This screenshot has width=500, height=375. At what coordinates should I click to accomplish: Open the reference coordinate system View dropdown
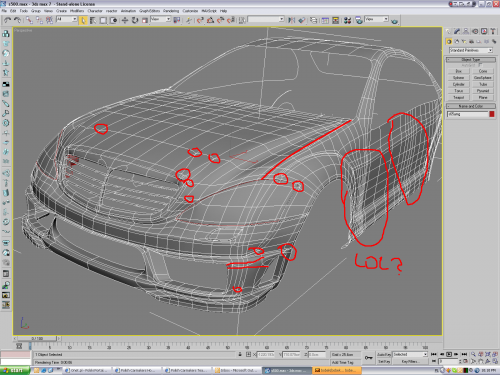tap(160, 19)
